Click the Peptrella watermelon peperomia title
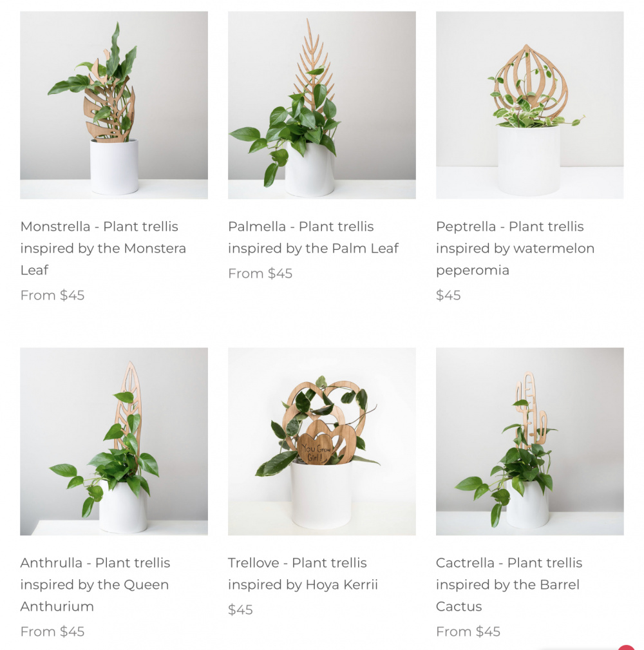 (515, 248)
